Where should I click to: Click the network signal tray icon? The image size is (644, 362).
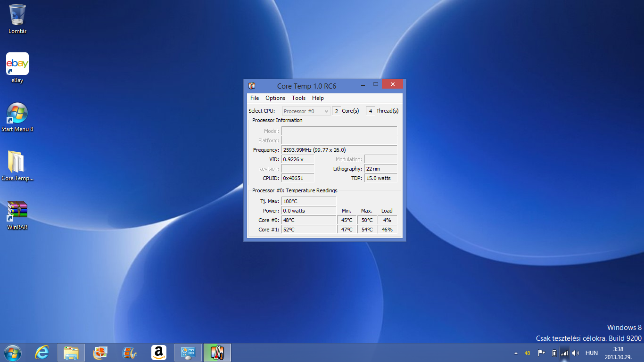pos(564,353)
